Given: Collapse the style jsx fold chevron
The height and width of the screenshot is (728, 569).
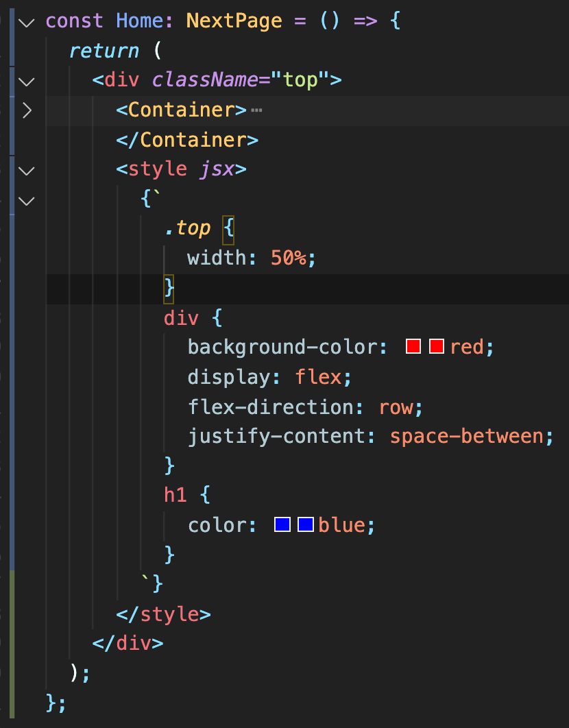Looking at the screenshot, I should tap(27, 171).
